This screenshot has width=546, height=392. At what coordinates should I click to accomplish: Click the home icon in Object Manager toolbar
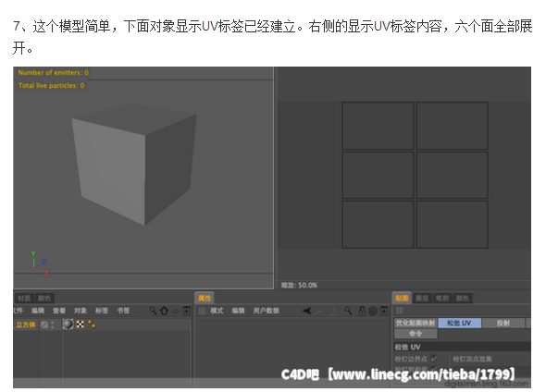coord(165,311)
